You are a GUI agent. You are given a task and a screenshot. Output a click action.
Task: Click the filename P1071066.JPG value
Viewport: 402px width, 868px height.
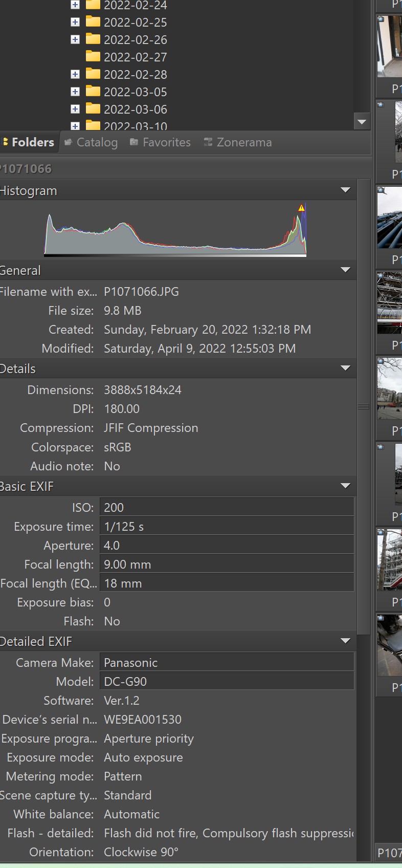141,292
